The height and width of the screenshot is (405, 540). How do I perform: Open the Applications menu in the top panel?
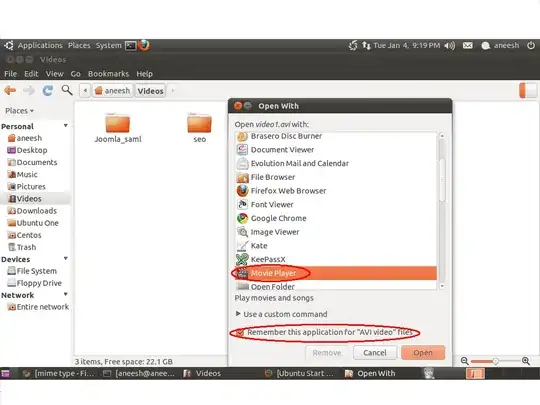40,45
